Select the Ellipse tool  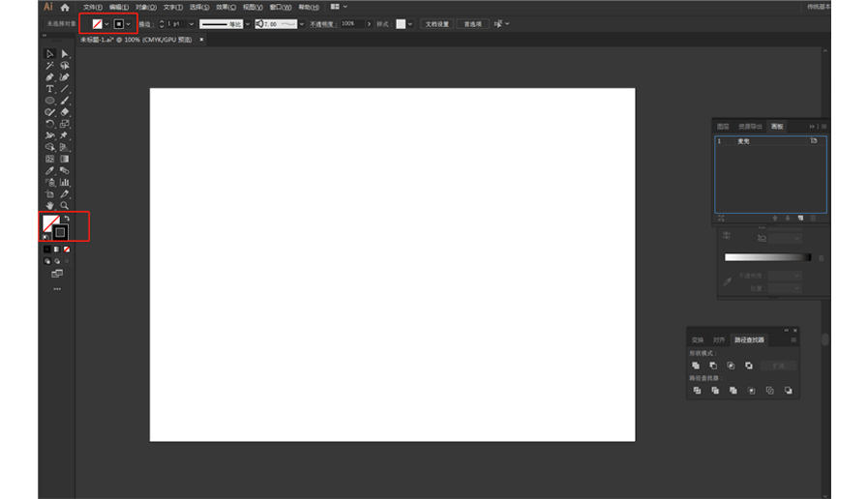coord(49,101)
